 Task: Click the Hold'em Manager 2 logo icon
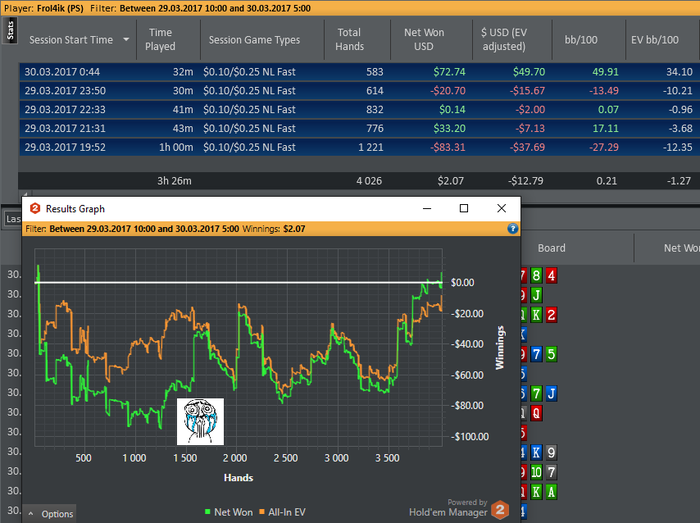pyautogui.click(x=500, y=510)
